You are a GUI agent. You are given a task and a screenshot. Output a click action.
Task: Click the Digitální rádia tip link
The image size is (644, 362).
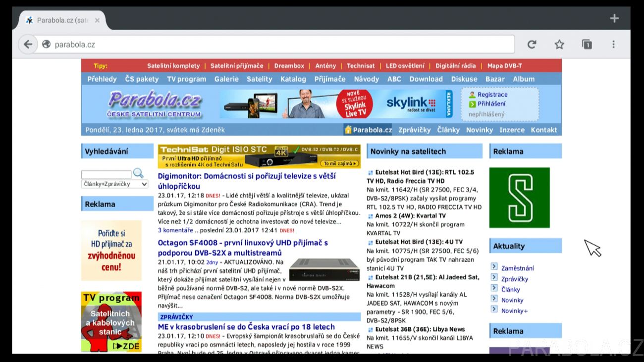tap(456, 66)
